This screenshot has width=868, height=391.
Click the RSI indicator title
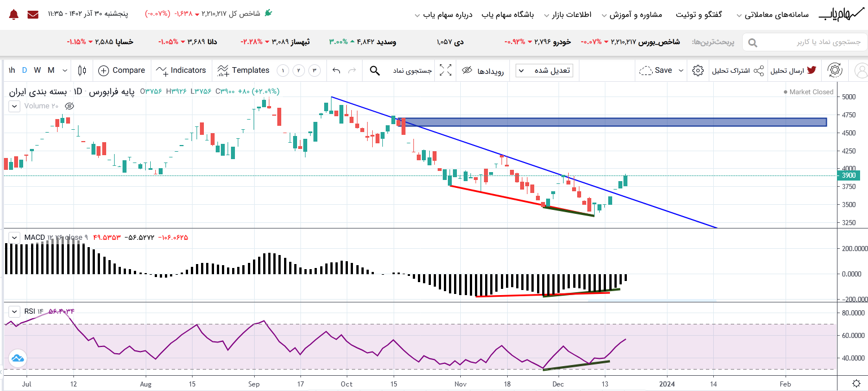click(29, 311)
